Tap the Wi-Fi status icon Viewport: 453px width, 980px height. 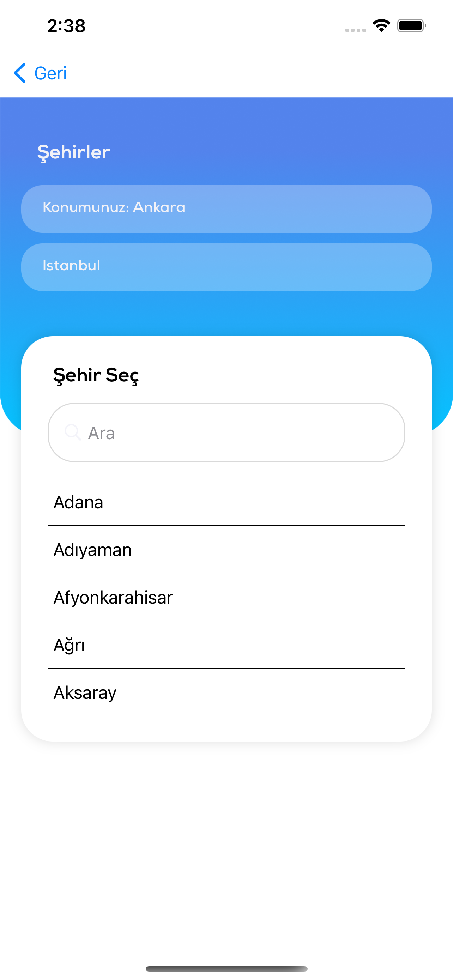381,26
